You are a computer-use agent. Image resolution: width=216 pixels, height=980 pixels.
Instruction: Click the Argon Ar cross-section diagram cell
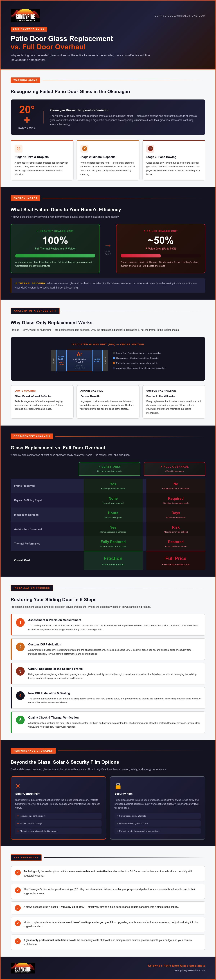tap(79, 360)
